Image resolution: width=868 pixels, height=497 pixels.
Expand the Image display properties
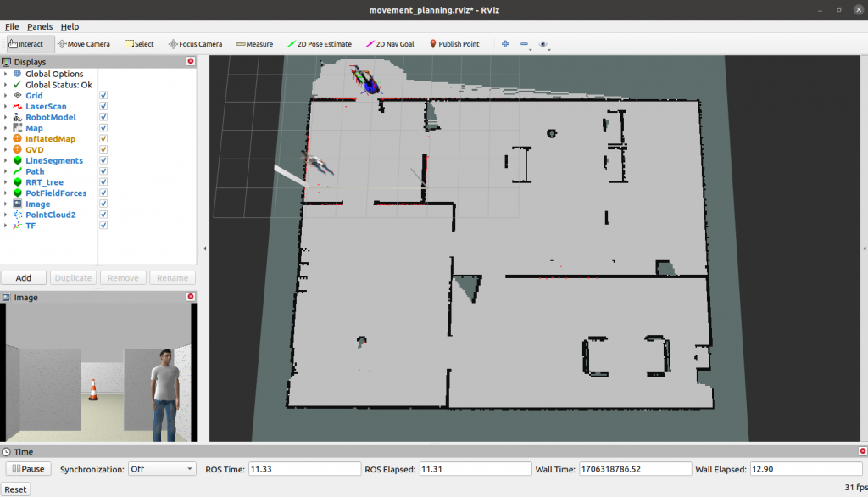tap(6, 204)
